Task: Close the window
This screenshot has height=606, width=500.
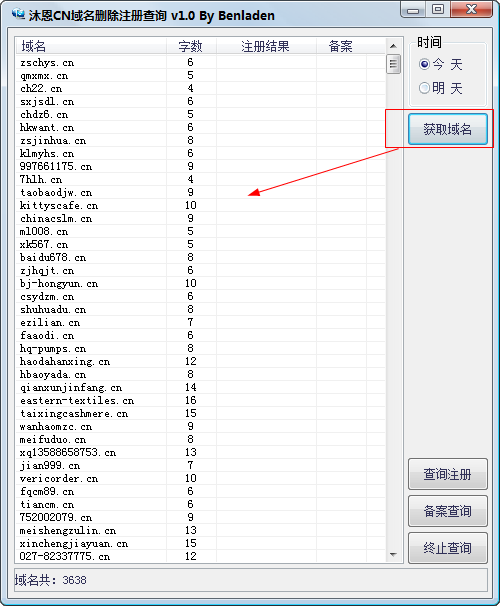Action: click(472, 9)
